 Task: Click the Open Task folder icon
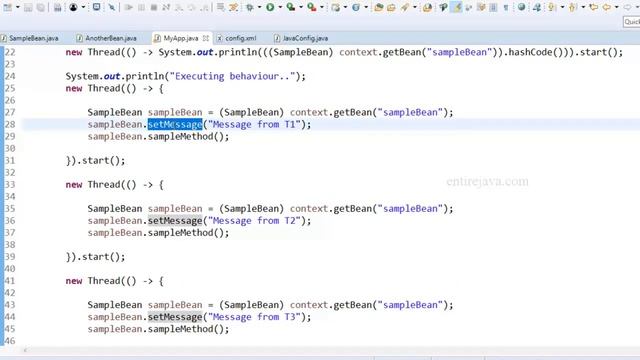coord(391,7)
